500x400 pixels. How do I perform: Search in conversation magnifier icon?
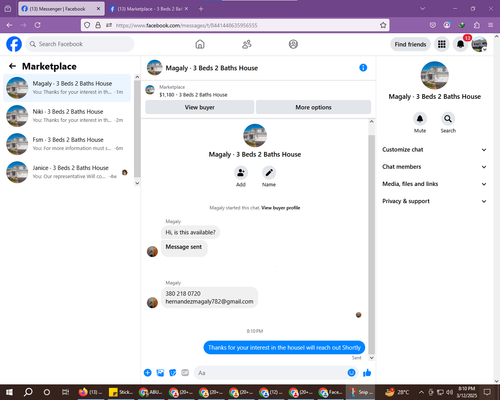tap(448, 119)
